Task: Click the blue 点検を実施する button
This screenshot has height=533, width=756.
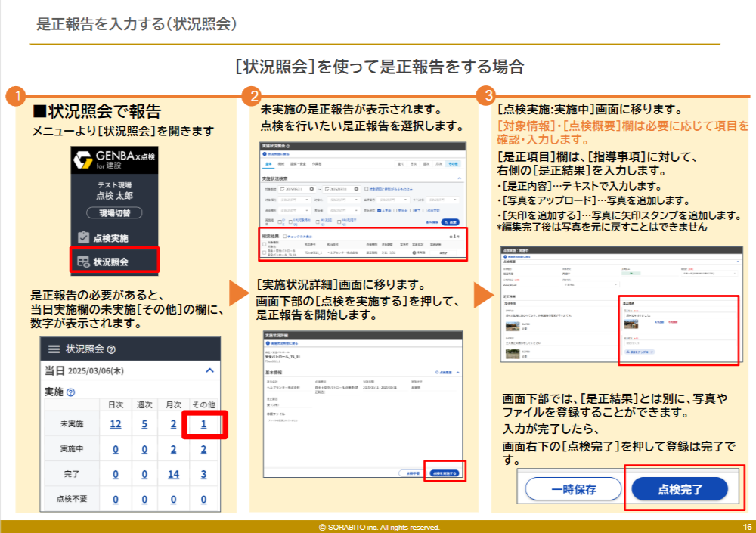Action: coord(445,473)
